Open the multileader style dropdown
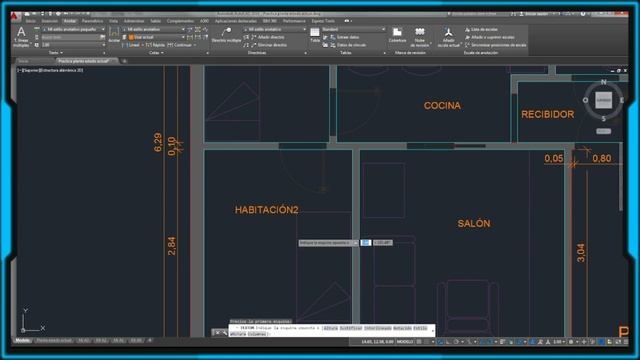 point(274,29)
